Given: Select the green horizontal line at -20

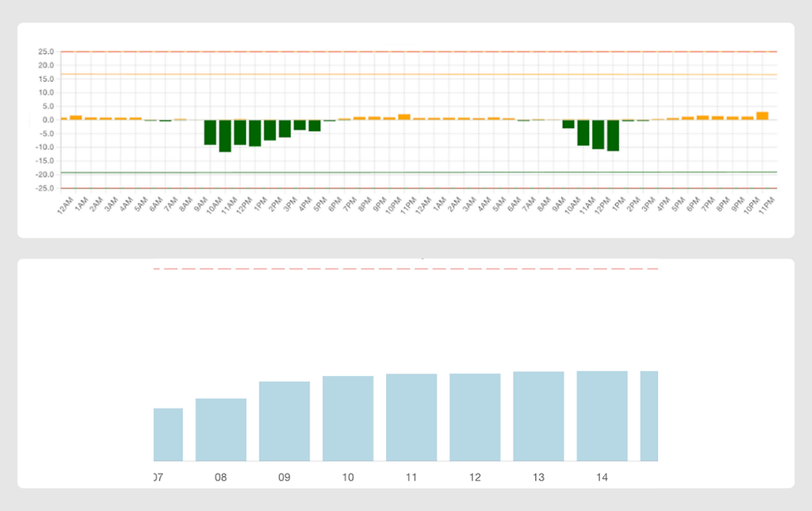Looking at the screenshot, I should click(414, 173).
